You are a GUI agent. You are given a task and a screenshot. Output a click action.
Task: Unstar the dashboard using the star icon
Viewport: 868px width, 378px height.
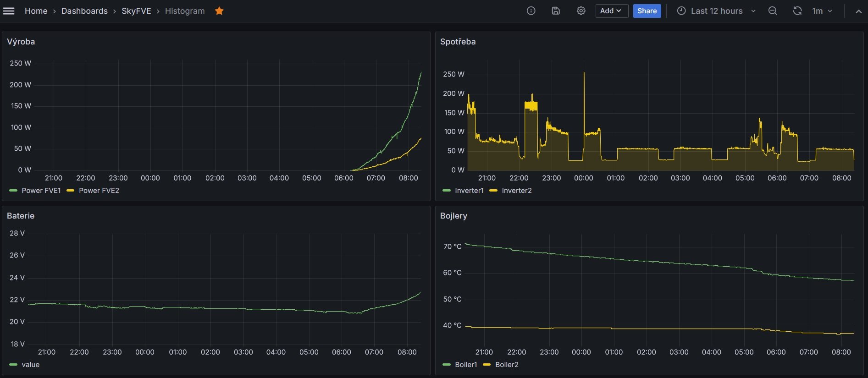219,11
